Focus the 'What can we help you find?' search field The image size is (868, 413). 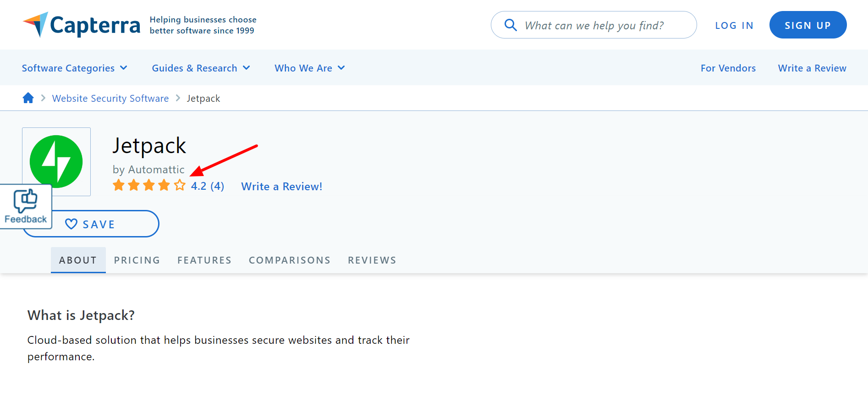click(x=594, y=25)
